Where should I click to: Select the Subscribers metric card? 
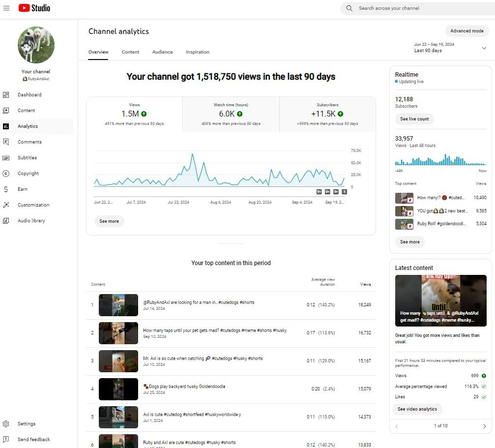tap(327, 114)
